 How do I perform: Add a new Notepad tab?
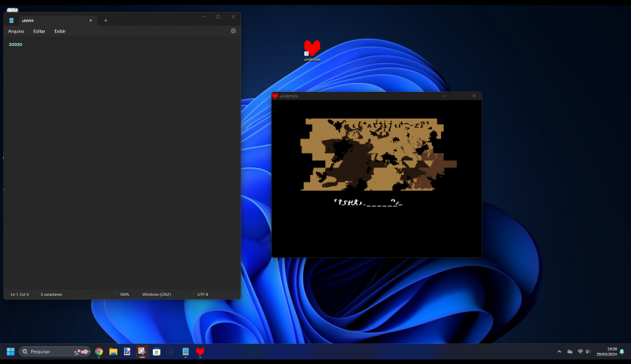(x=105, y=21)
